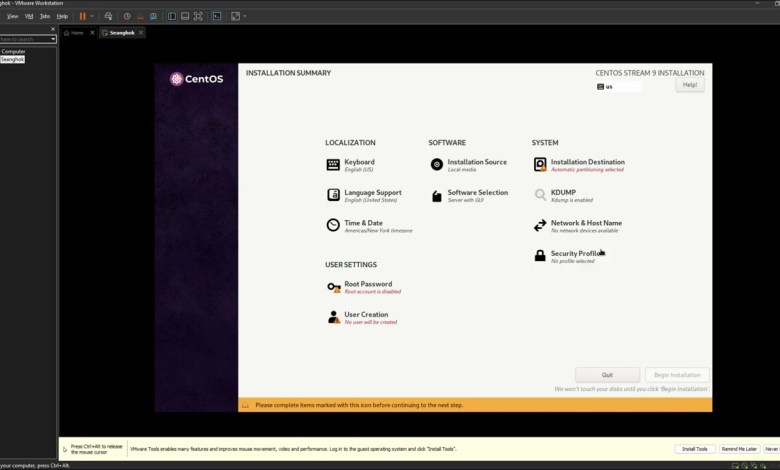Select Seanghok in the library tree
The width and height of the screenshot is (780, 470).
[12, 59]
